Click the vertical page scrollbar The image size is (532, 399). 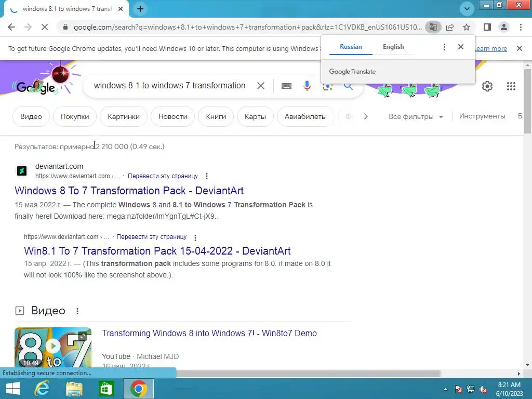click(527, 101)
